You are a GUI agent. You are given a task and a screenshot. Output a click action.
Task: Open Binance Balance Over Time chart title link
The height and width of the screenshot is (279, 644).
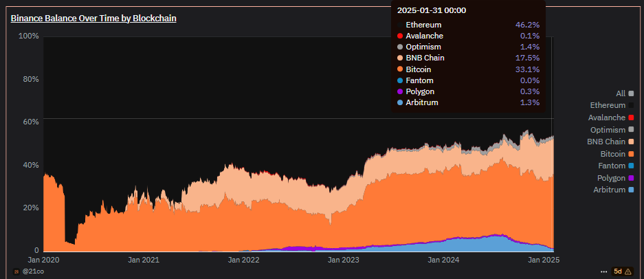(93, 18)
